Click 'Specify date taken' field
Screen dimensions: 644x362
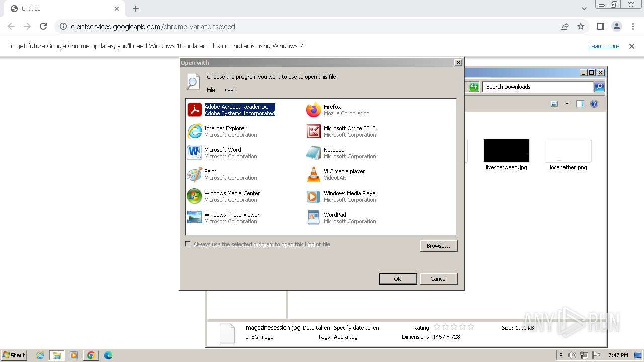pos(356,328)
